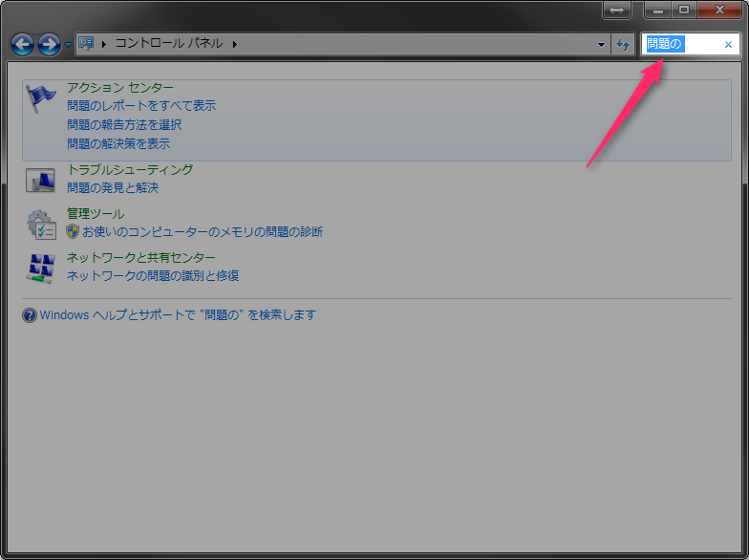Click the blue help question mark icon
749x560 pixels.
click(29, 315)
